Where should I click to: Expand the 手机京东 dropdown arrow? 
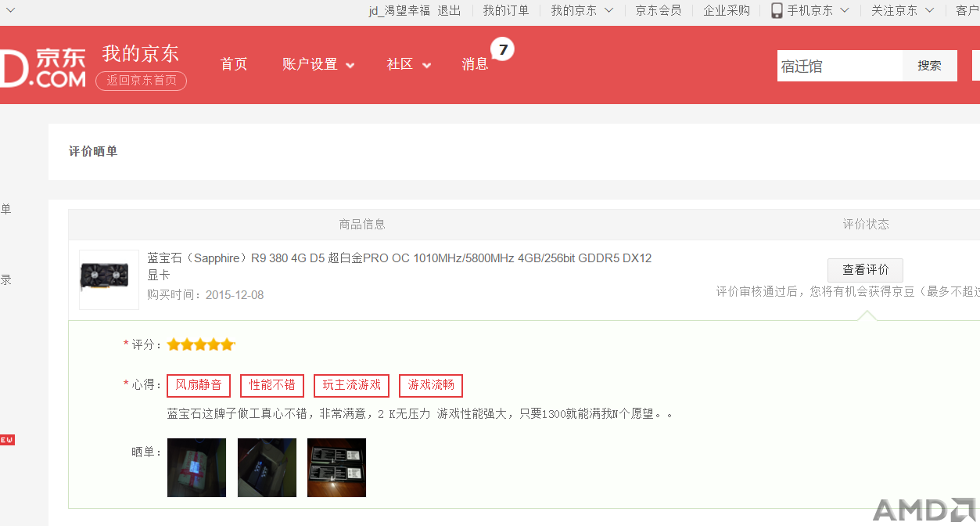click(845, 10)
